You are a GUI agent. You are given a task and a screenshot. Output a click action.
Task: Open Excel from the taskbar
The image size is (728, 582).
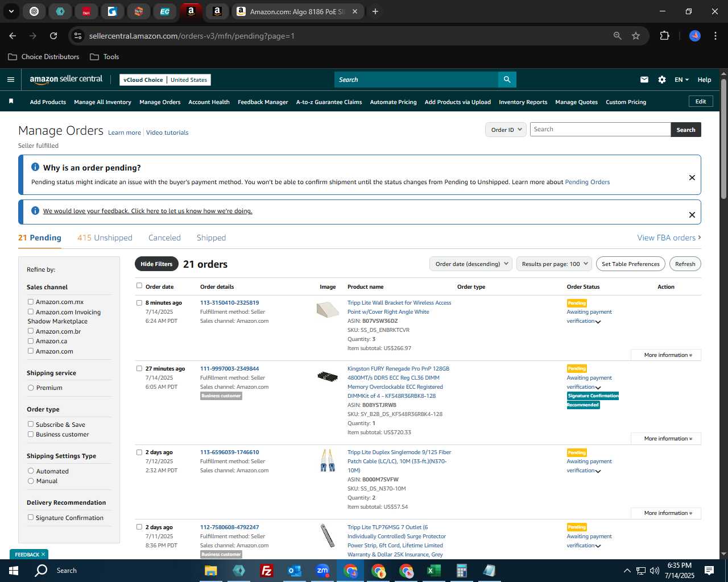(434, 571)
